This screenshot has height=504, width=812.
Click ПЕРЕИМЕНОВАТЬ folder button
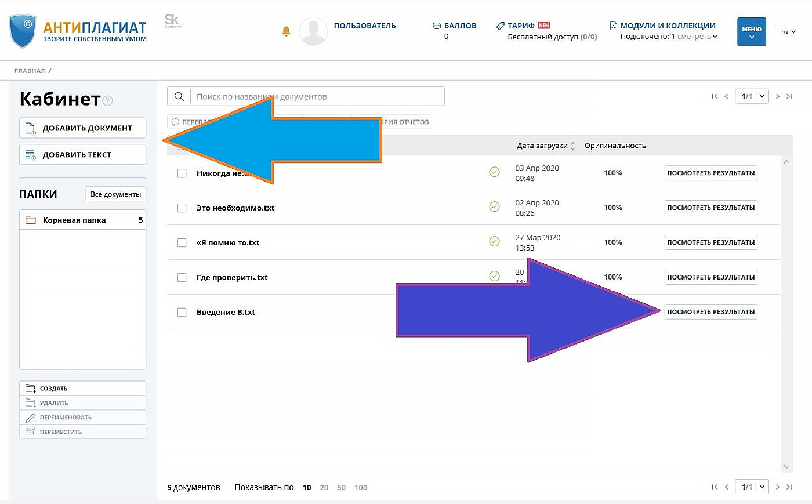click(82, 417)
